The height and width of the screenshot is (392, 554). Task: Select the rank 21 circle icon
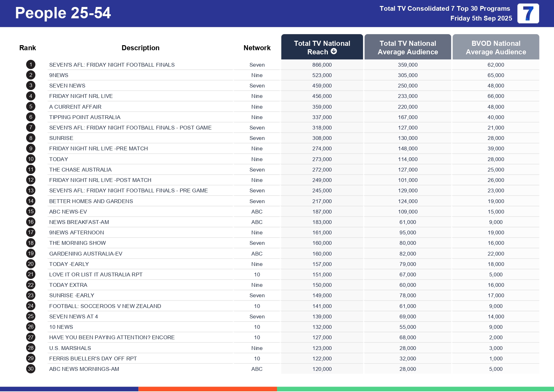tap(30, 274)
